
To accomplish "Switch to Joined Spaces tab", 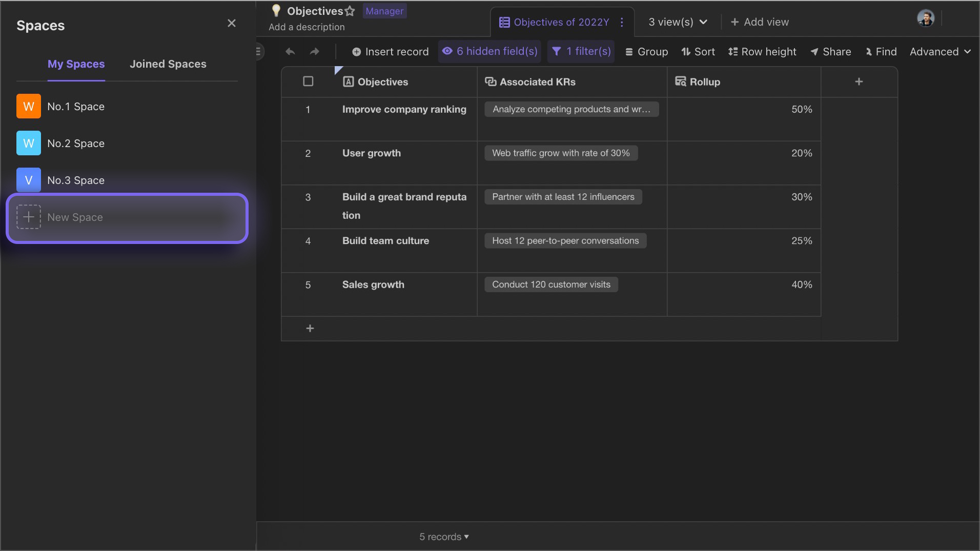I will 168,64.
